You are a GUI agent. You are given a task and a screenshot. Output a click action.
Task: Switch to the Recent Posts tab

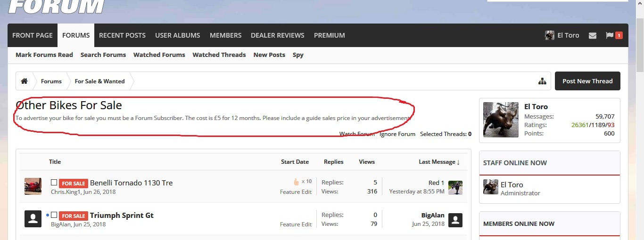(x=122, y=35)
